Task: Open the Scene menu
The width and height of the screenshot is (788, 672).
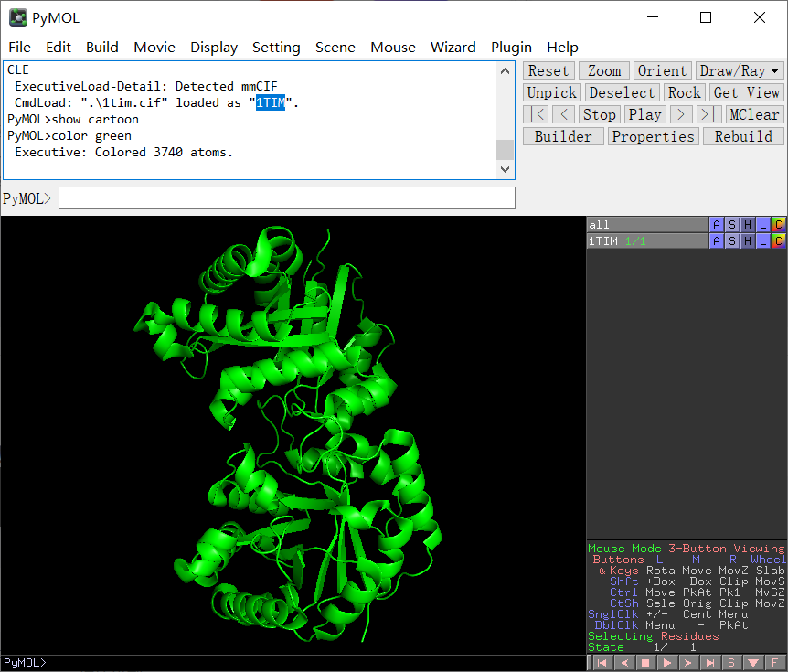Action: 335,48
